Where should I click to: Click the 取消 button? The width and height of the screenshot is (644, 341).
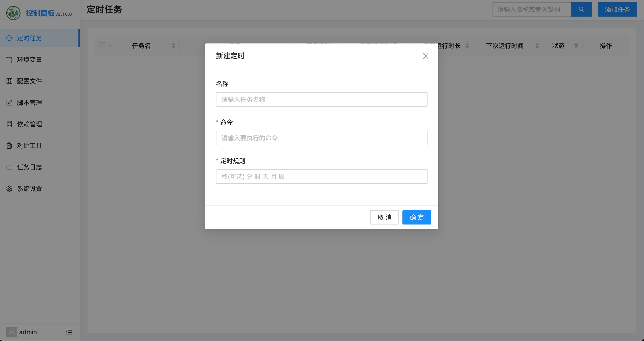(x=384, y=217)
